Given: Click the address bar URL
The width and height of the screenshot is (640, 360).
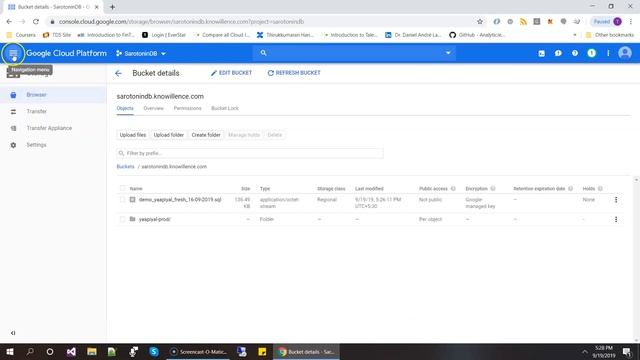Looking at the screenshot, I should [181, 22].
